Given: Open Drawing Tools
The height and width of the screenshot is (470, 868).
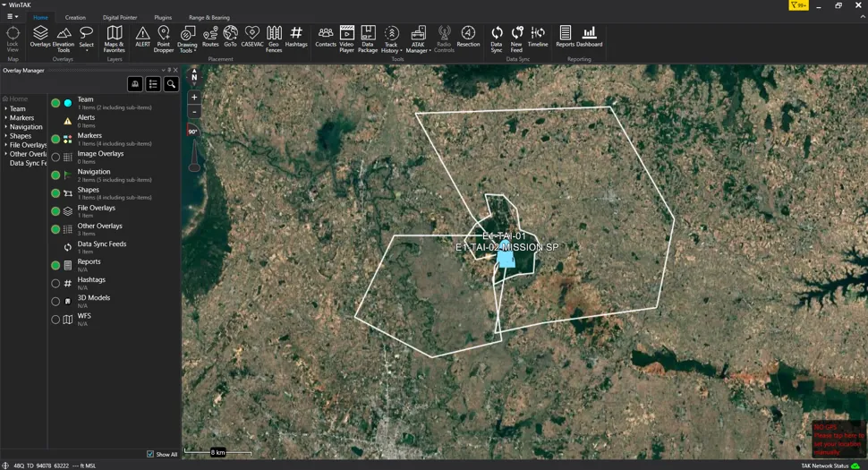Looking at the screenshot, I should 187,38.
